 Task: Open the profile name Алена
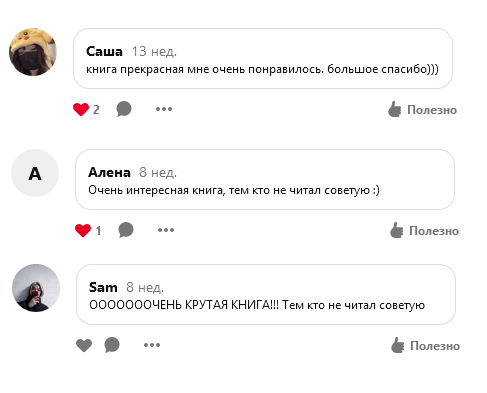click(109, 173)
